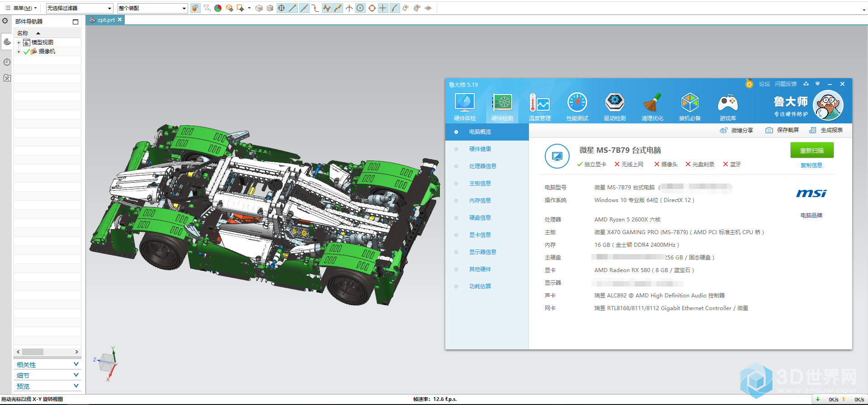Select the part navigator sidebar tab icon
The width and height of the screenshot is (868, 405).
[7, 42]
